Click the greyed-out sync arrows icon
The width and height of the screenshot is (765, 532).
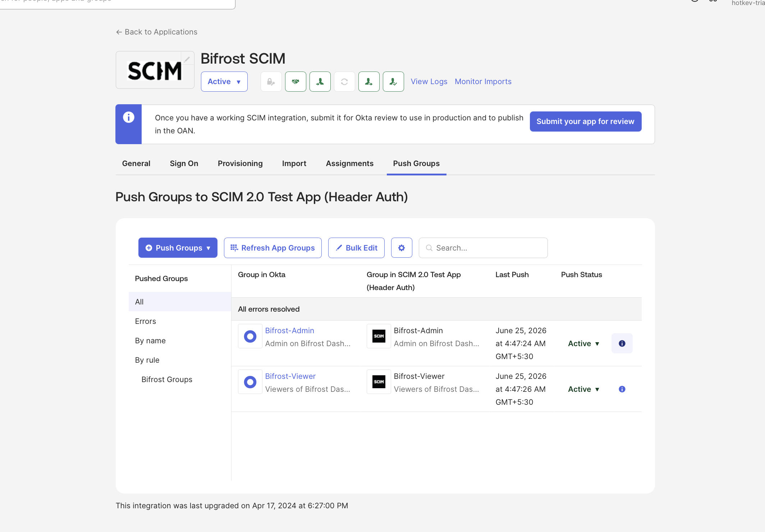click(x=344, y=82)
